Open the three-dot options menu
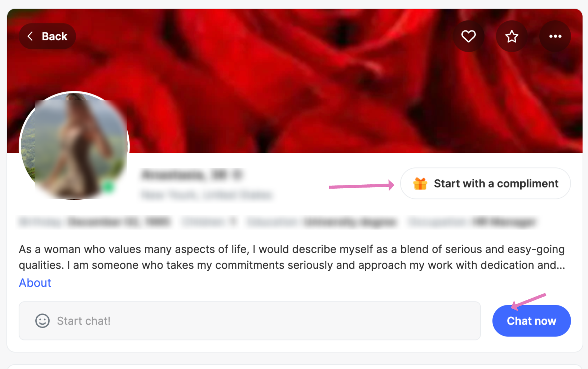 point(555,36)
